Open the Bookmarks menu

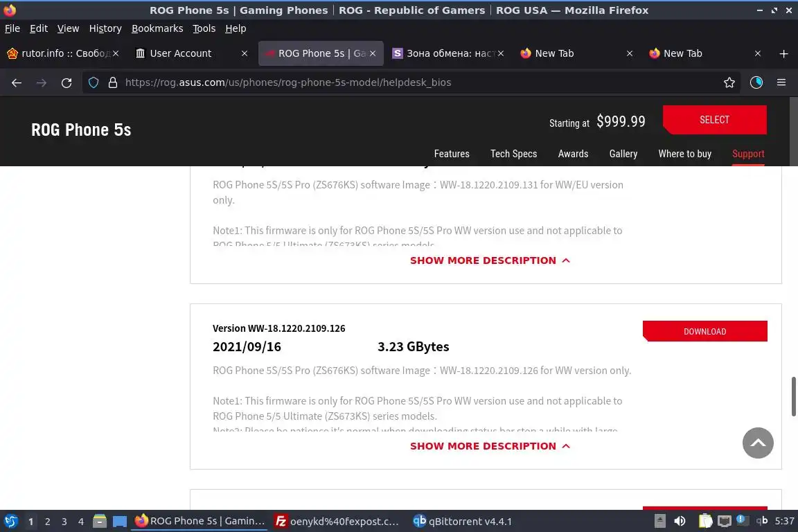157,28
